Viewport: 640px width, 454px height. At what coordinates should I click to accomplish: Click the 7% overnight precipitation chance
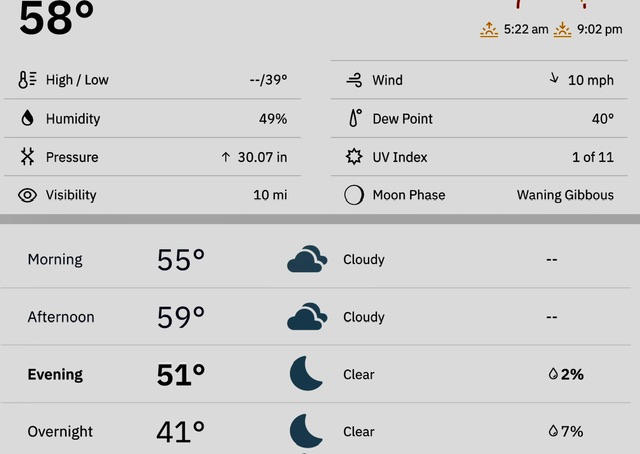point(566,432)
